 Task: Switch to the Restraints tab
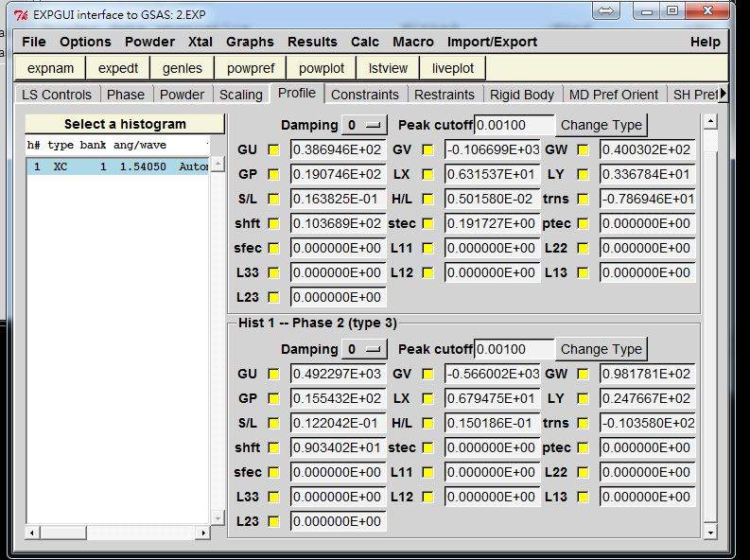point(445,95)
